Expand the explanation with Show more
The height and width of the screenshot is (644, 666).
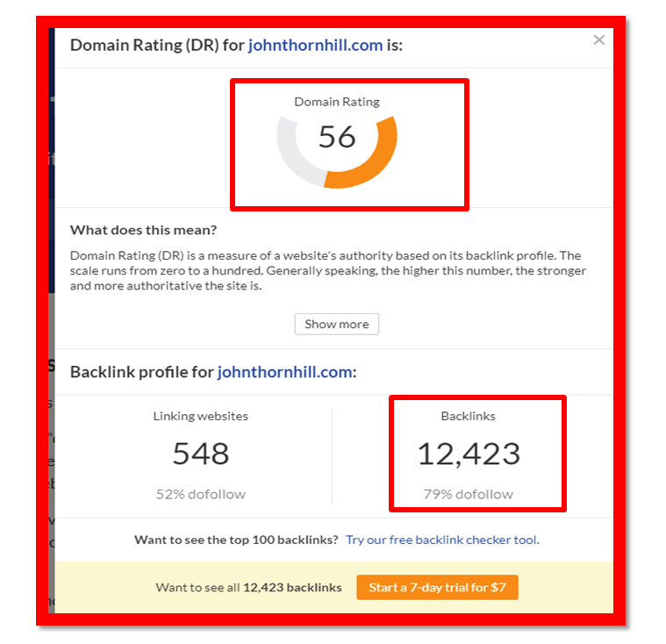337,324
